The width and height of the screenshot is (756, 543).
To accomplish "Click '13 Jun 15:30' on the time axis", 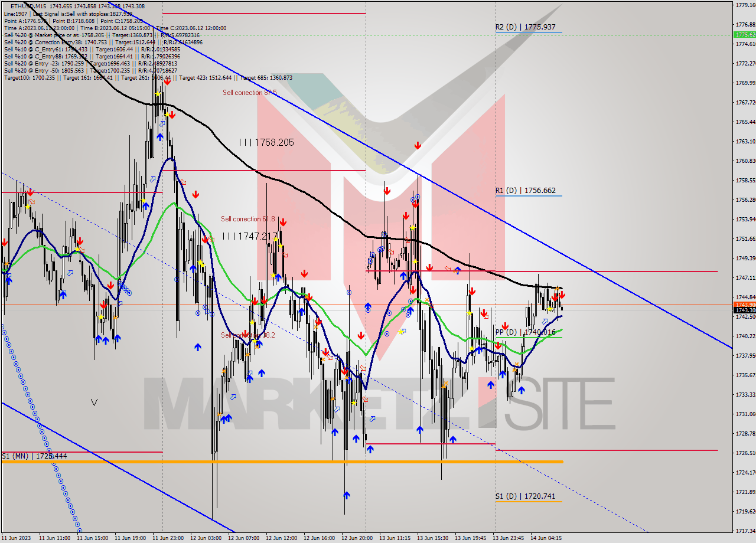I will click(x=432, y=538).
